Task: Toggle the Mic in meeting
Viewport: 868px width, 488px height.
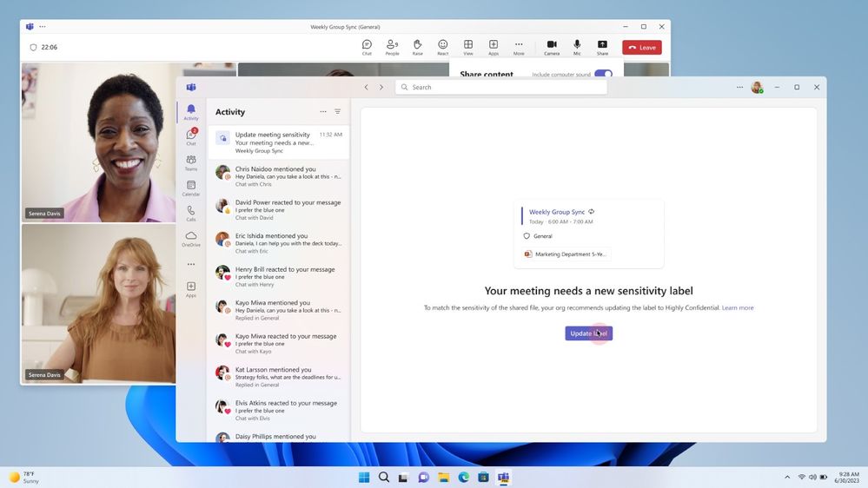Action: pos(577,47)
